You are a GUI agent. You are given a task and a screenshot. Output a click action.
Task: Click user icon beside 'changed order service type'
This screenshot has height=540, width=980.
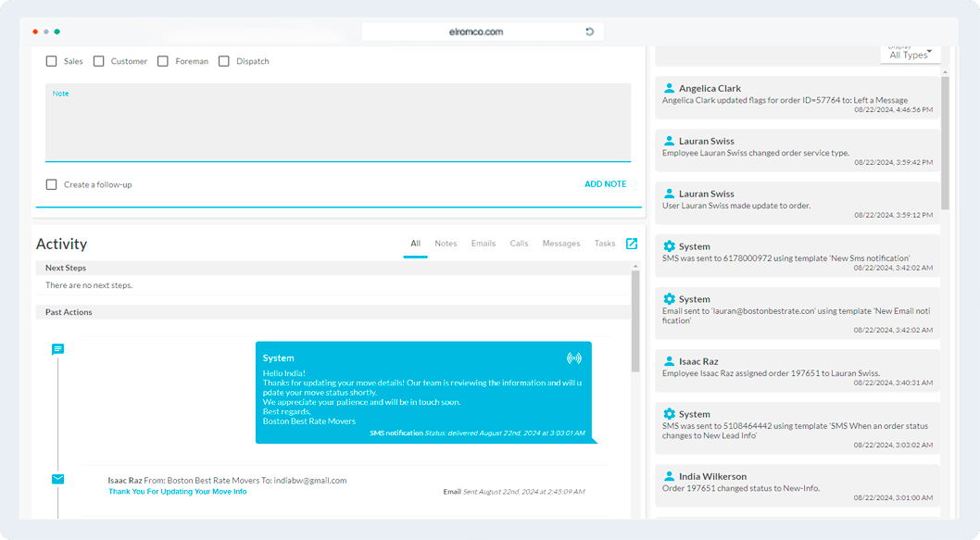coord(669,141)
